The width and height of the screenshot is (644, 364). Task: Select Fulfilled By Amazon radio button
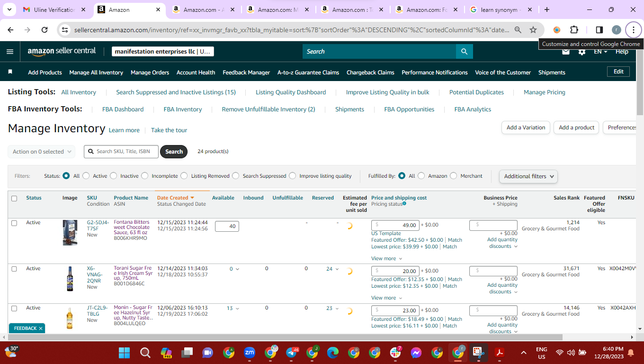pos(421,176)
